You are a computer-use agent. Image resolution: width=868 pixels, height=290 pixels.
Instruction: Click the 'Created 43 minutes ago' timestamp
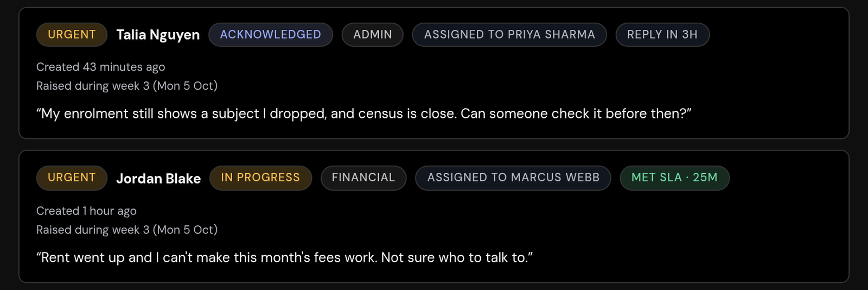click(x=100, y=67)
